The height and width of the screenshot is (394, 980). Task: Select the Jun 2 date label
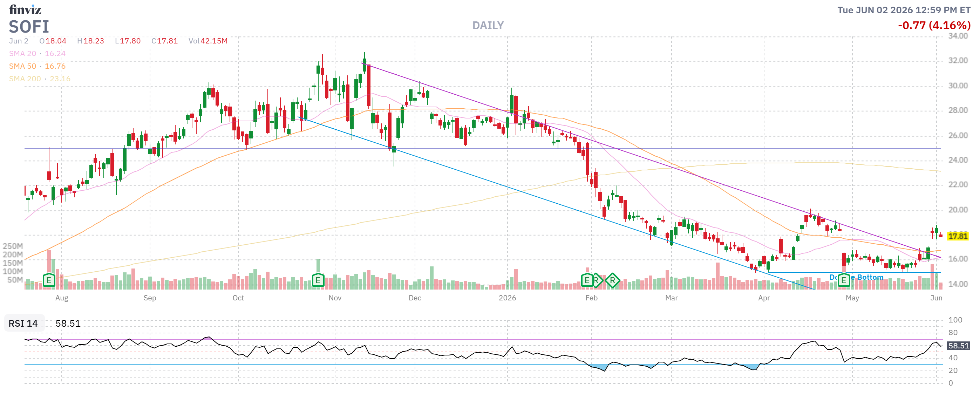click(19, 41)
